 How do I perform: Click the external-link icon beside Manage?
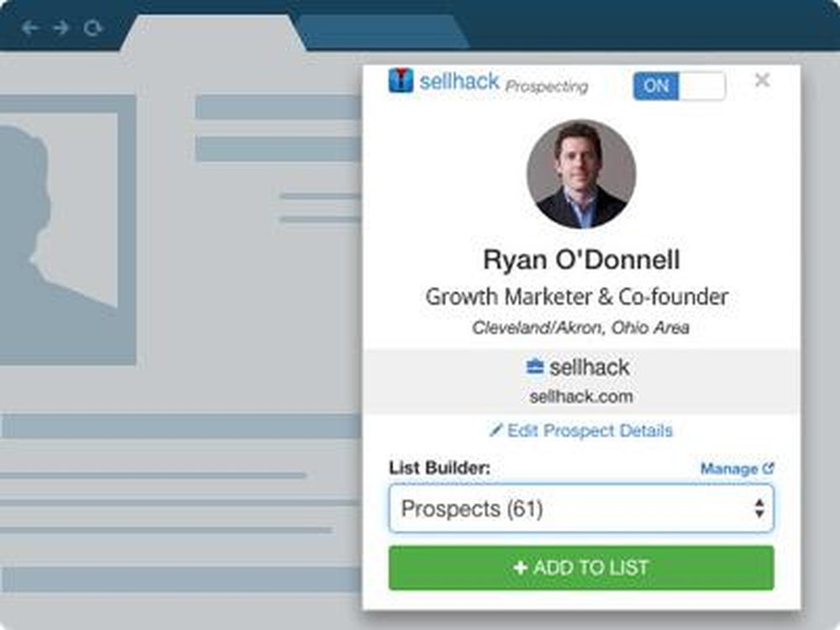(x=768, y=469)
